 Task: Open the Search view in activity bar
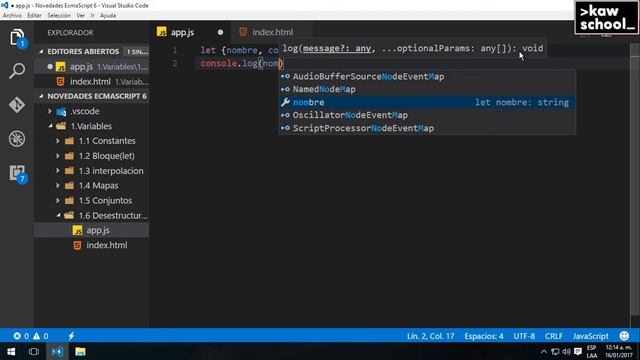(17, 71)
